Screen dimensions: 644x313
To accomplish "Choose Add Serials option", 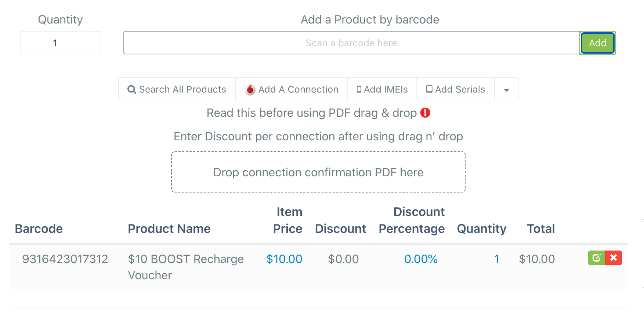I will (x=456, y=90).
